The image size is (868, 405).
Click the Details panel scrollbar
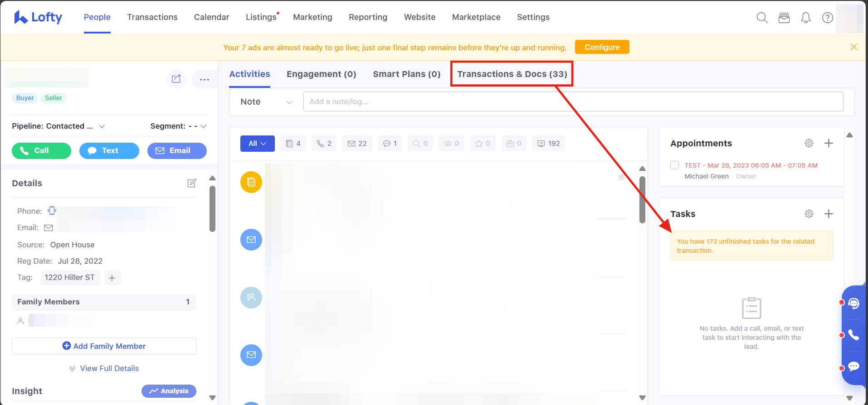212,208
